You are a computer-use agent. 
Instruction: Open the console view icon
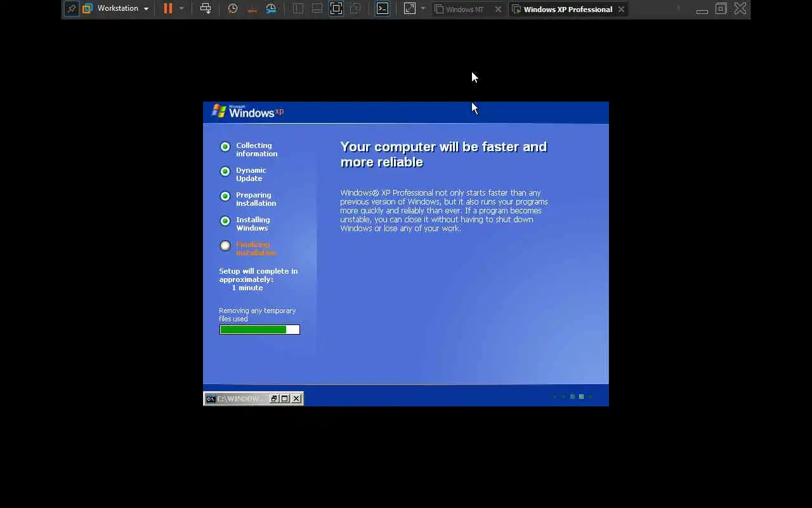coord(383,9)
